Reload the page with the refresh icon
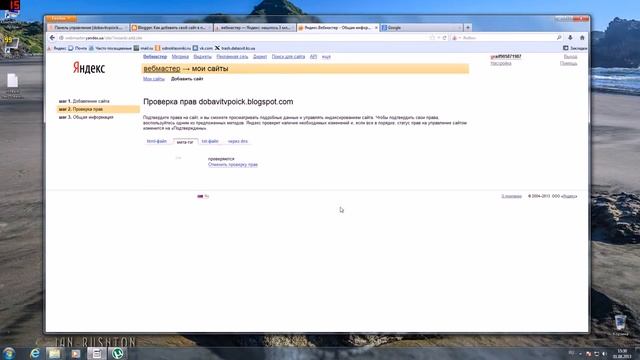640x360 pixels. pyautogui.click(x=445, y=38)
